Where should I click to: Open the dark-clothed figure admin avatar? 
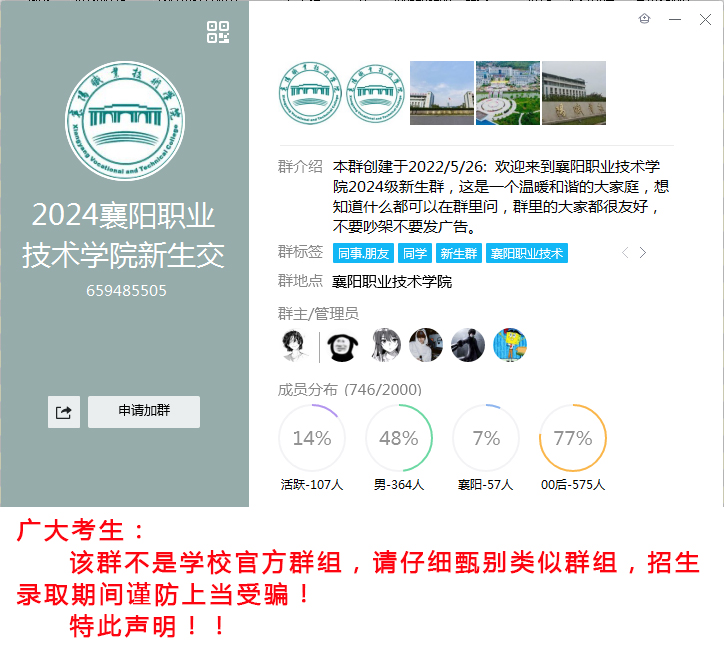click(468, 345)
